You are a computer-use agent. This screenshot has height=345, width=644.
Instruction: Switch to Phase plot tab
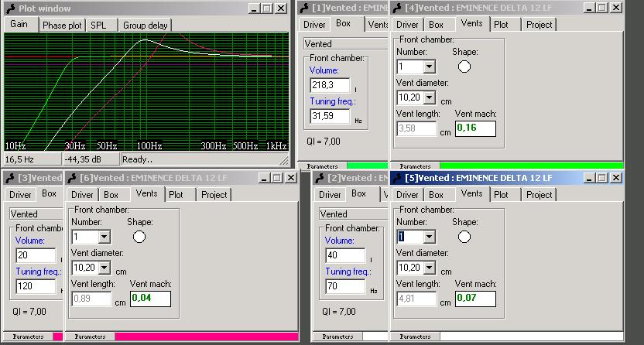click(62, 26)
